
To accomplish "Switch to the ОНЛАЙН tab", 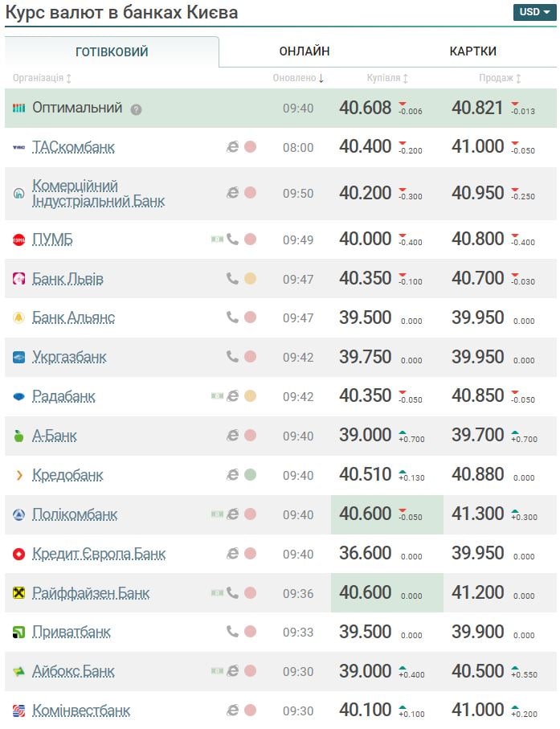I will click(304, 51).
